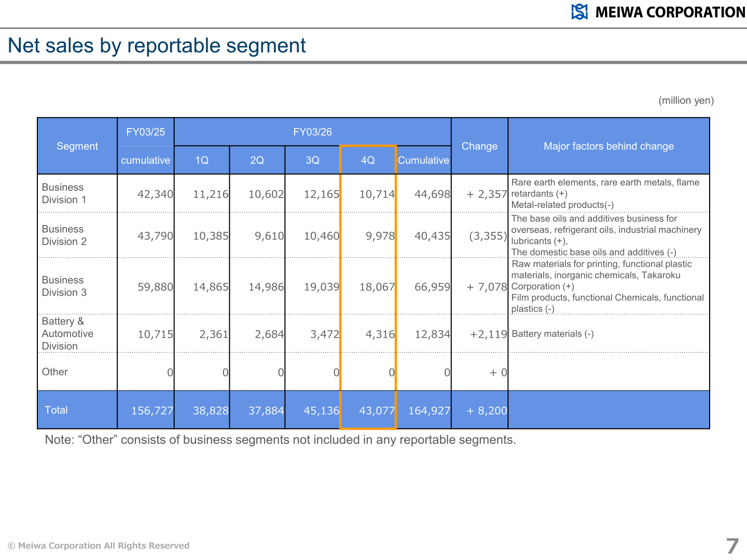This screenshot has width=747, height=560.
Task: Select the "1Q" column header
Action: (202, 160)
